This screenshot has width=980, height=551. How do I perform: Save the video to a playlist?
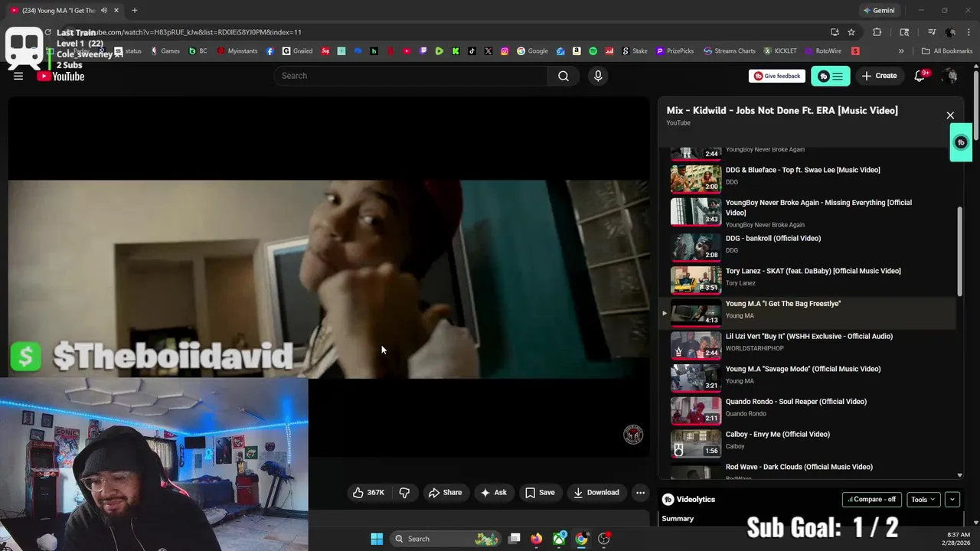[540, 493]
